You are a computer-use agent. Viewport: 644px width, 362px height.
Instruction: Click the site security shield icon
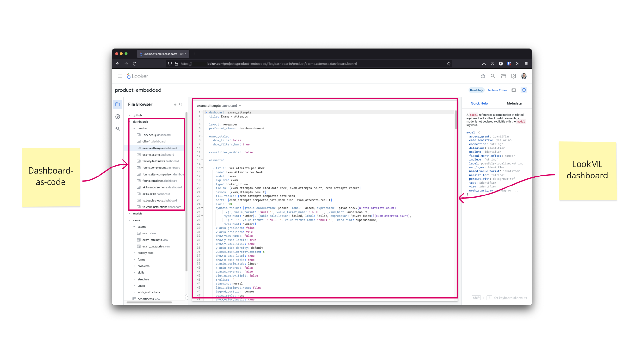coord(170,64)
